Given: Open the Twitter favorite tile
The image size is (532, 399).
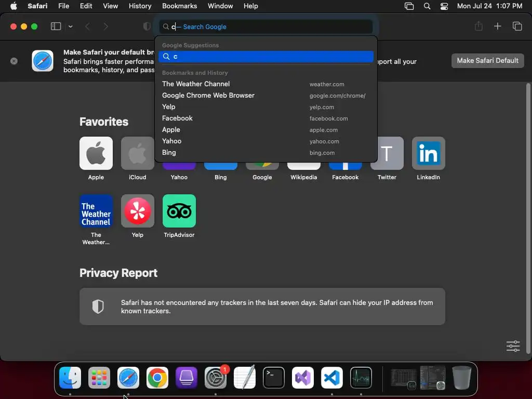Looking at the screenshot, I should point(387,153).
